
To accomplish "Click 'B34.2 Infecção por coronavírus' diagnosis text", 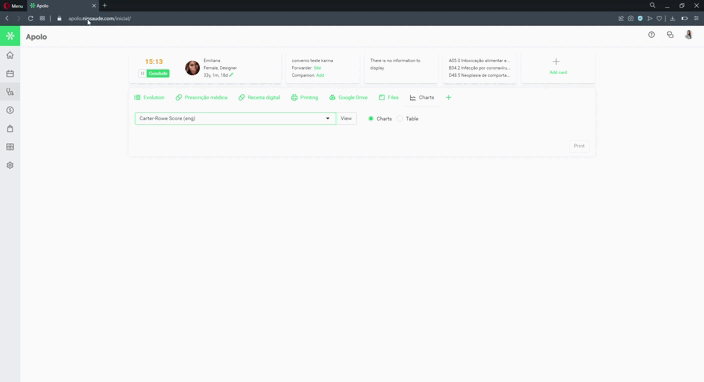I will [479, 68].
